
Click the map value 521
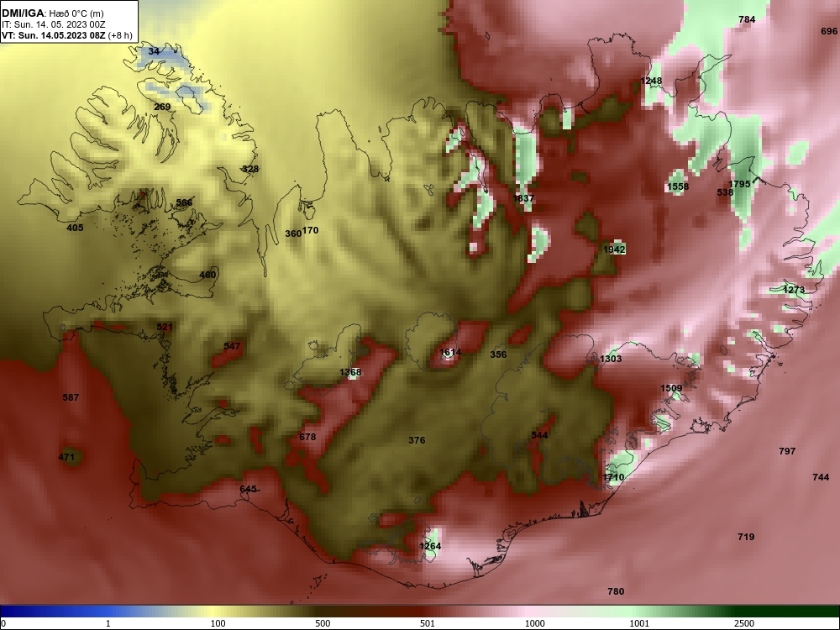(165, 327)
